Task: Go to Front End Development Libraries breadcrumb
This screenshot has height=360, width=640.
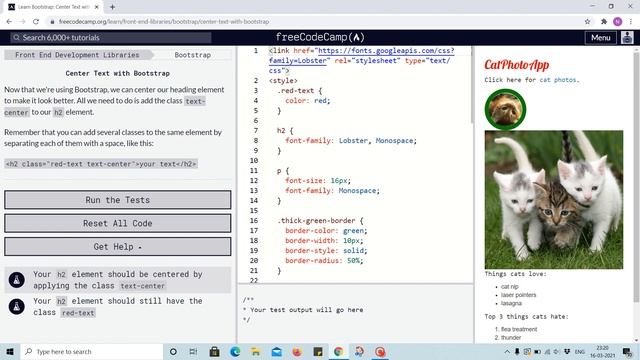Action: [77, 55]
